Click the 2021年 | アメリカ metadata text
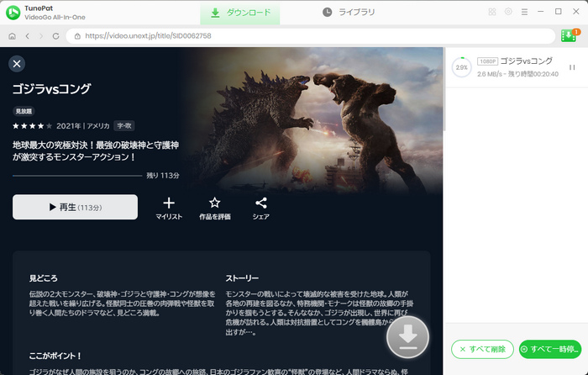Viewport: 588px width, 375px height. point(83,126)
